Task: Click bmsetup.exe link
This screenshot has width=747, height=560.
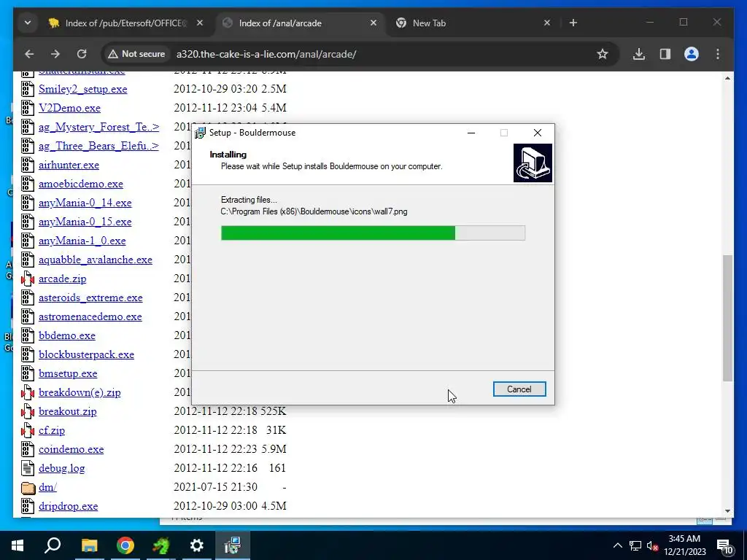Action: tap(68, 373)
